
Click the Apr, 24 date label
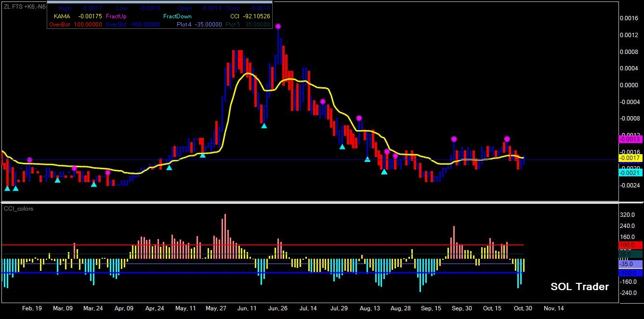pos(155,308)
